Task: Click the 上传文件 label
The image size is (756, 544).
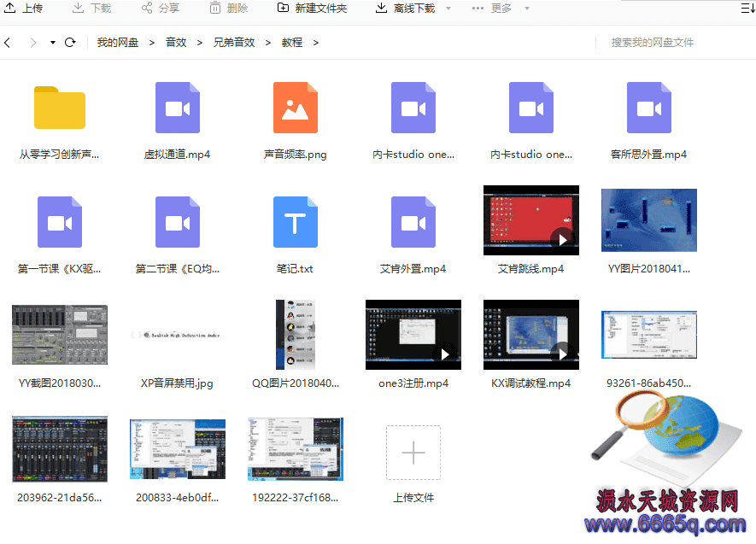Action: tap(413, 497)
